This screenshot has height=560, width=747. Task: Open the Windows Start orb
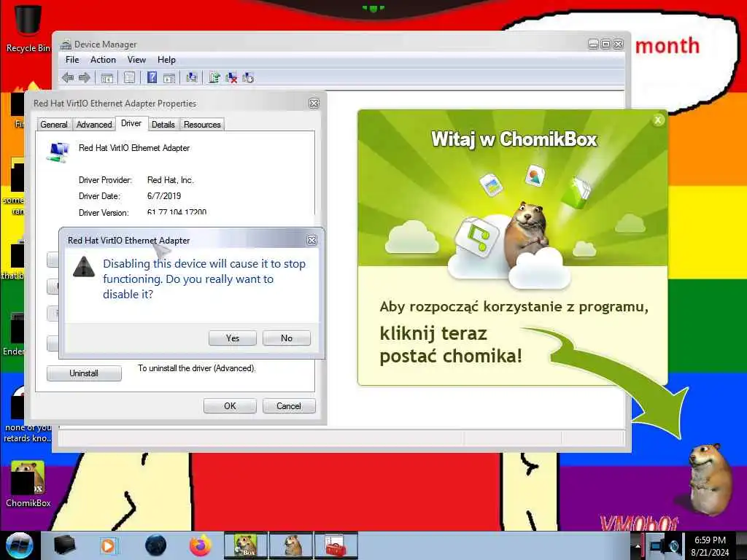[x=20, y=545]
